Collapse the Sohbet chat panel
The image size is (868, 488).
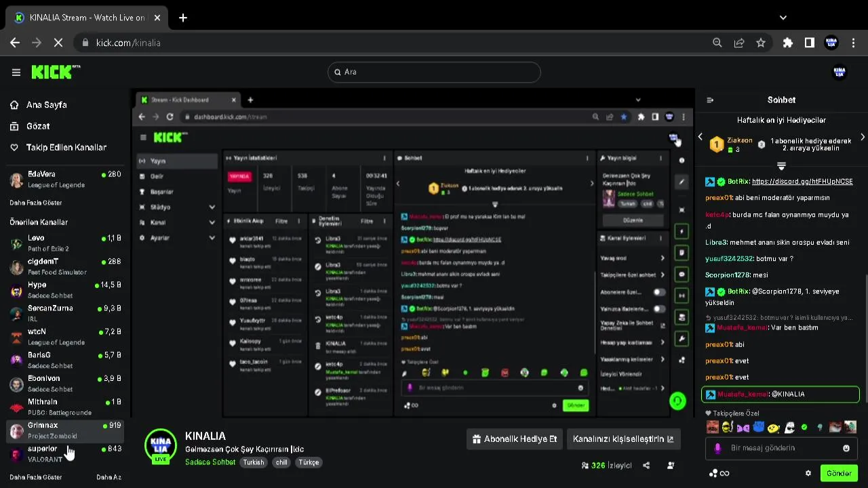click(710, 100)
